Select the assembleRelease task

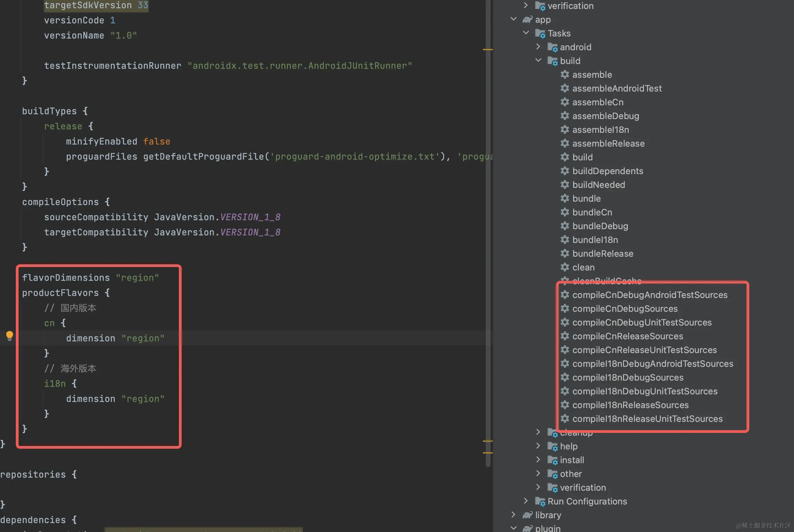608,143
